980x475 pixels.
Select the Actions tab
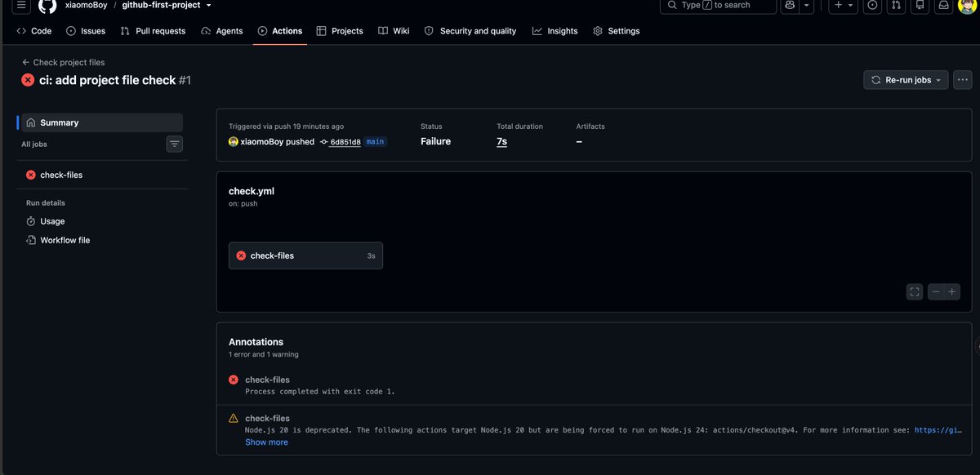click(x=280, y=31)
